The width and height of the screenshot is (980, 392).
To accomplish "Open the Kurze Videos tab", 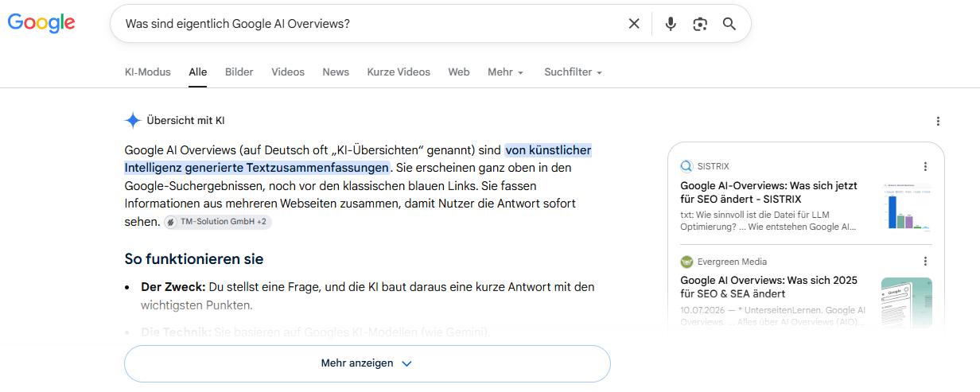I will coord(399,72).
